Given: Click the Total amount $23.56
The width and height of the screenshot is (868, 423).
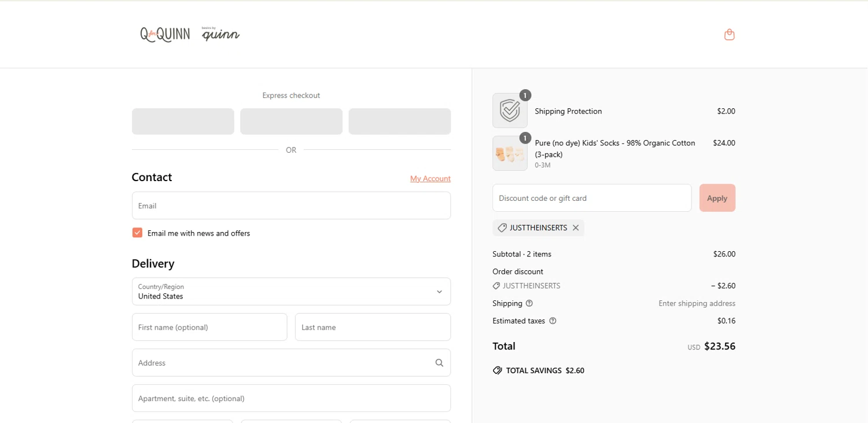Looking at the screenshot, I should tap(720, 346).
